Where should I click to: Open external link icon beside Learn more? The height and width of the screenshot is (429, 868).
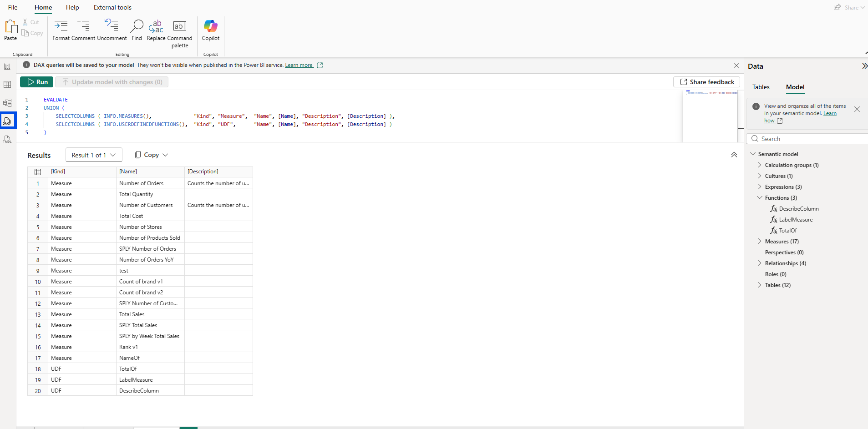coord(320,65)
